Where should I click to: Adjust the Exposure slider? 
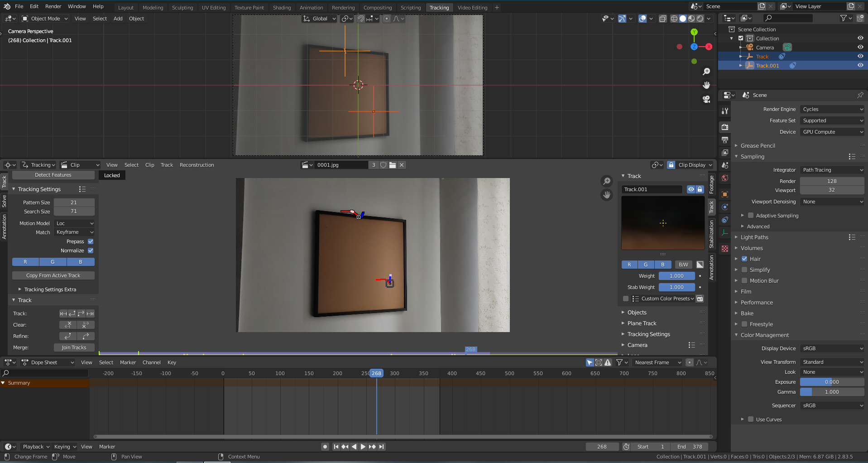pyautogui.click(x=832, y=382)
